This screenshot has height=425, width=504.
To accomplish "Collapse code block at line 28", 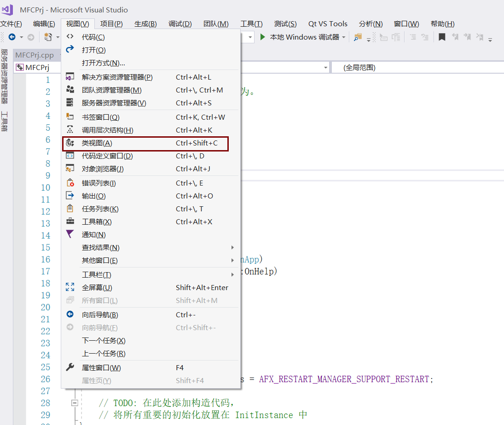I will pos(75,403).
